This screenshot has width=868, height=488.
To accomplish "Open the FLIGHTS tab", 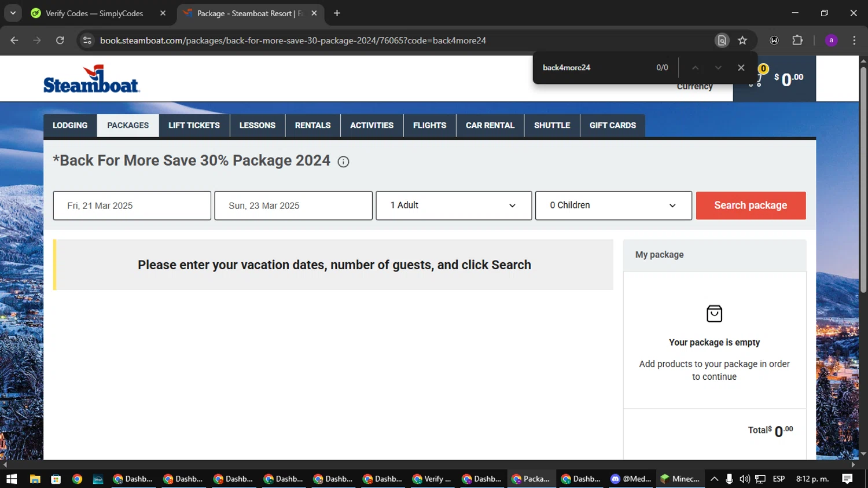I will click(430, 125).
